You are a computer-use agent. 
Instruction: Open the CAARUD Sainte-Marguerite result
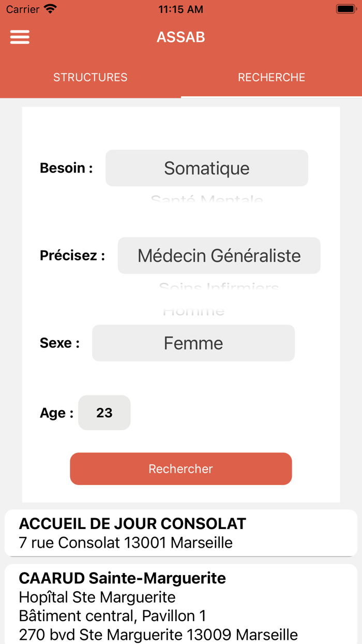coord(181,606)
